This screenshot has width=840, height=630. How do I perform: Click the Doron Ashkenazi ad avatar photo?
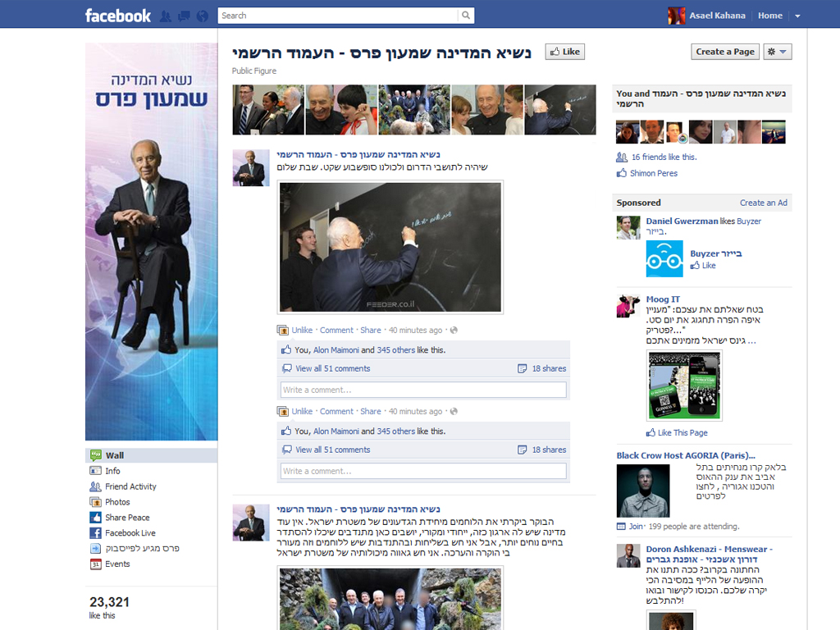coord(628,556)
